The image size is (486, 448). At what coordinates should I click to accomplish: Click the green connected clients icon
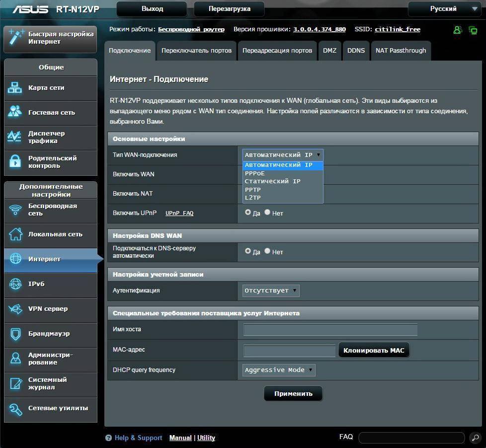tap(457, 30)
